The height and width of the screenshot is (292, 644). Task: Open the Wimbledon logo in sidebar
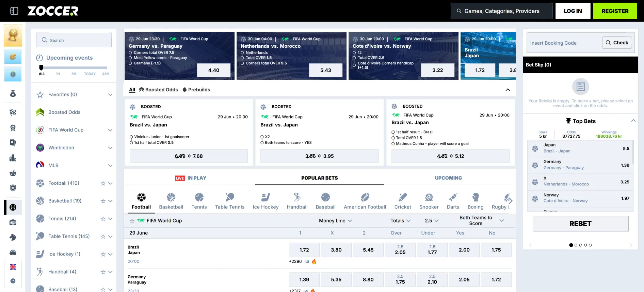click(x=40, y=148)
